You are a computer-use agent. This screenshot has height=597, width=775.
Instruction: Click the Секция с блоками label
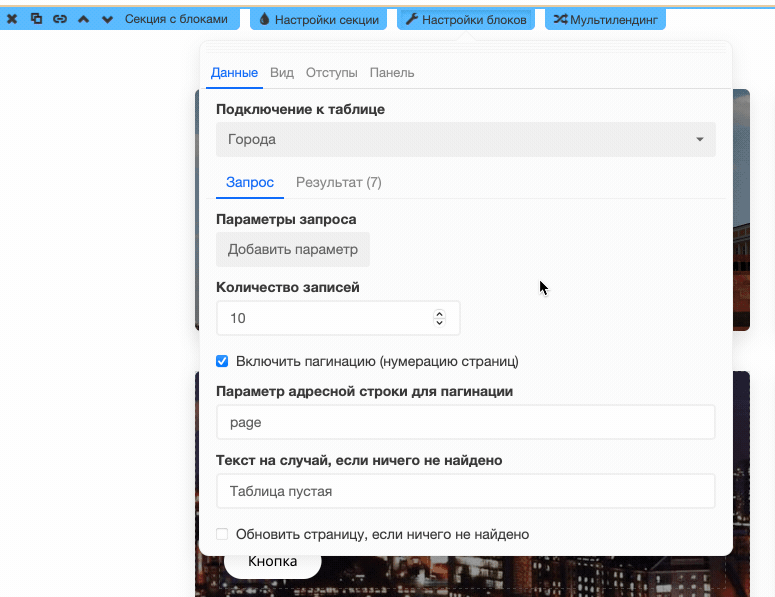tap(176, 19)
